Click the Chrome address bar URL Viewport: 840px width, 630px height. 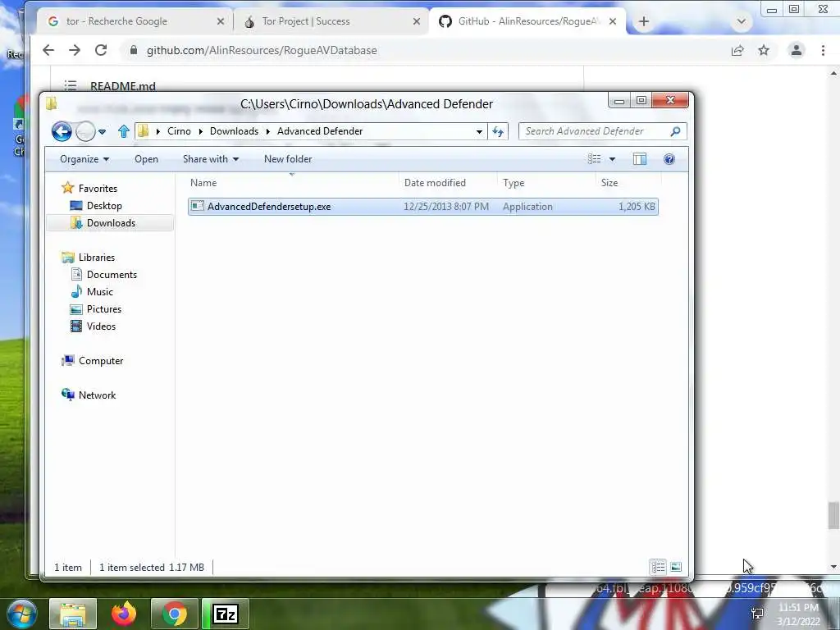tap(262, 50)
